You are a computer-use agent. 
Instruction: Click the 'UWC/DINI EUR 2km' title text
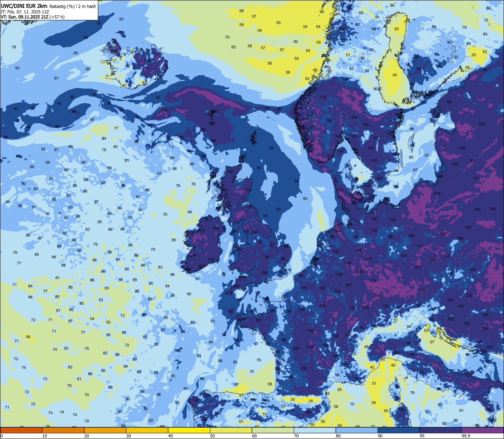coord(23,5)
